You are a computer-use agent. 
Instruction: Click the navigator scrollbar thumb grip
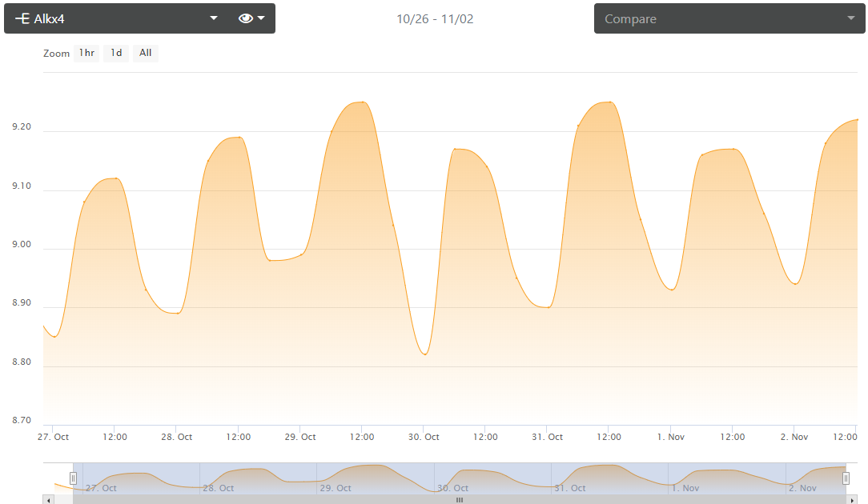coord(460,500)
